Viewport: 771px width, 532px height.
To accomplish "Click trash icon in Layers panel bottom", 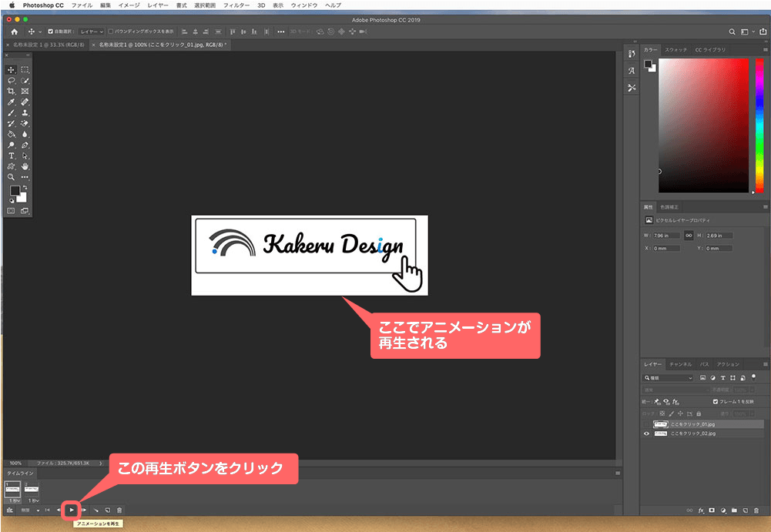I will 756,510.
